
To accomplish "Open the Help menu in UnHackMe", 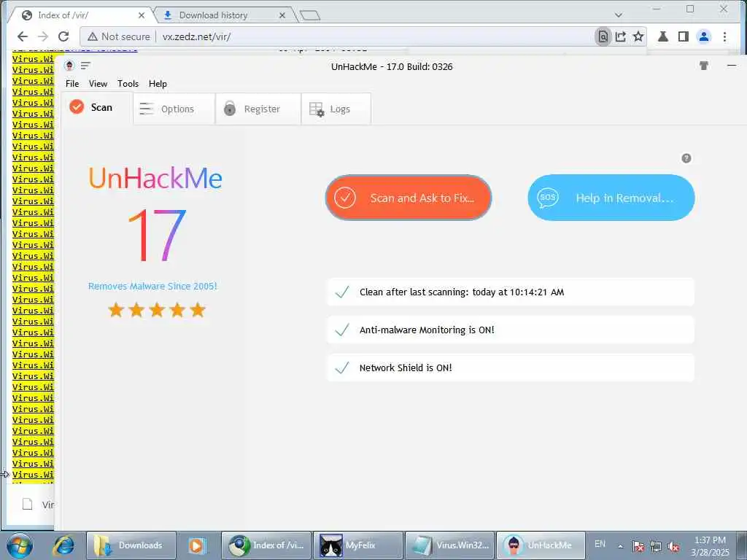I will (x=158, y=84).
